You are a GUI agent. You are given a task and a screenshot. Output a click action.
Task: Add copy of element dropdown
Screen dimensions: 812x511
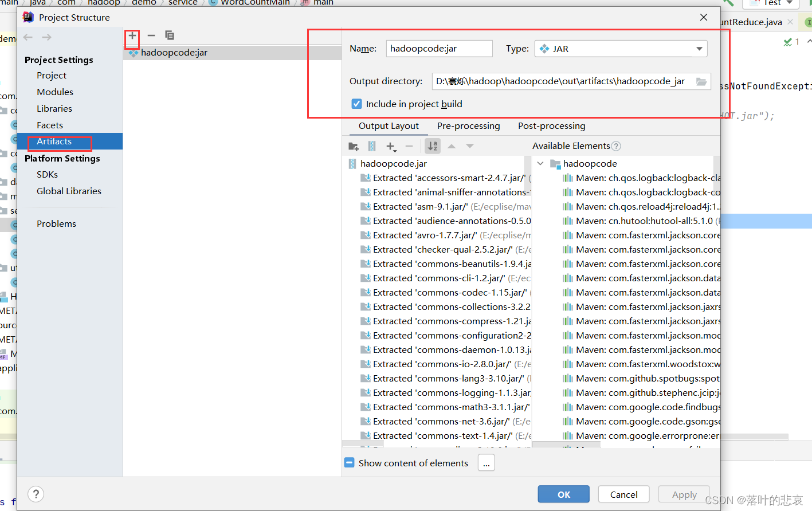click(x=391, y=147)
